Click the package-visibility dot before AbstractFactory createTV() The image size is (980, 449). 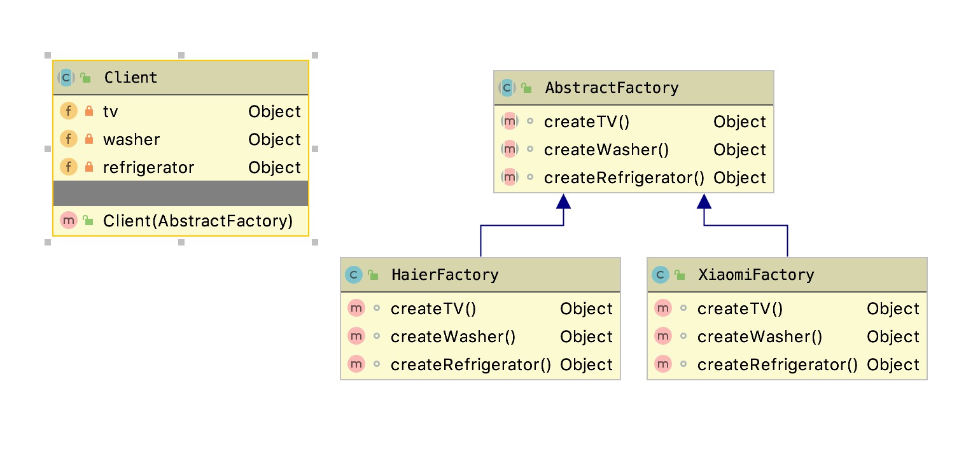[x=530, y=121]
